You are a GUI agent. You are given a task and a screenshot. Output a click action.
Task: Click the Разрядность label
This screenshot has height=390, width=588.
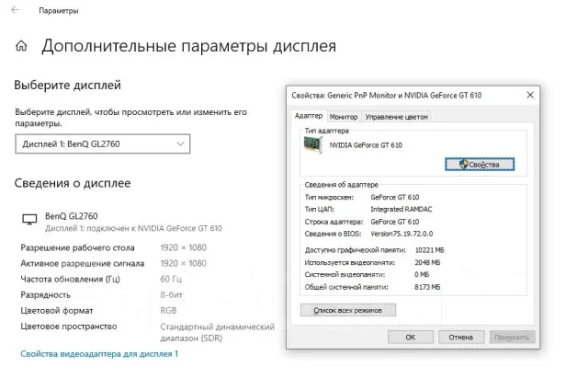(45, 294)
